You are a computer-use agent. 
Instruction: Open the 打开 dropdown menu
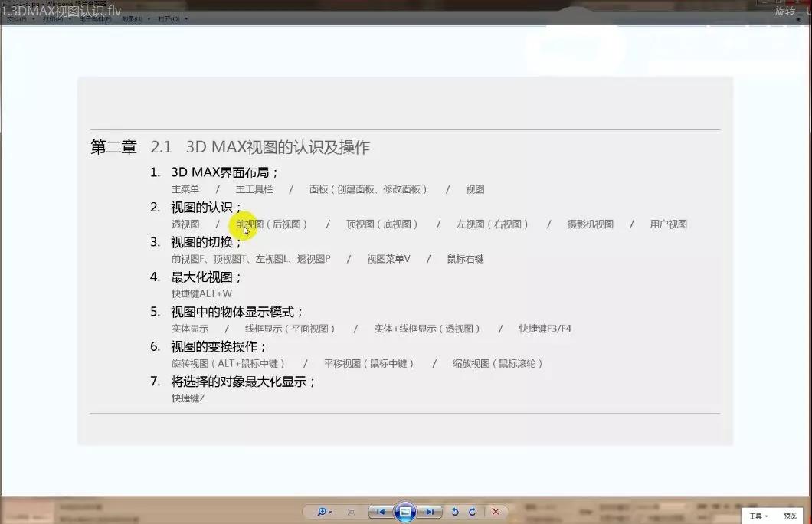(173, 18)
